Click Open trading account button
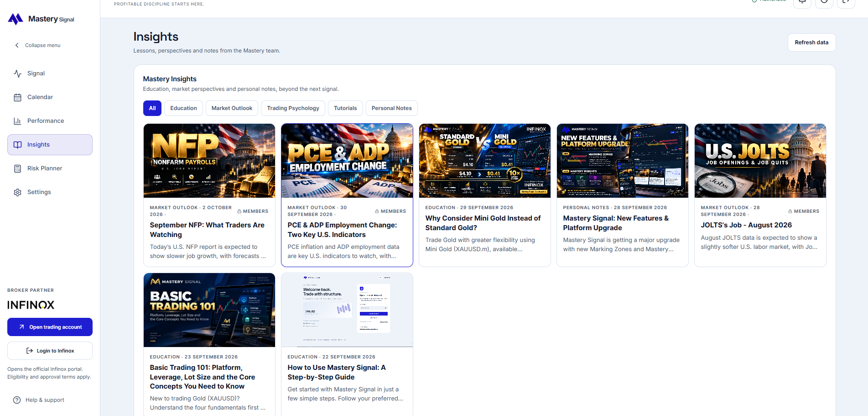 pyautogui.click(x=50, y=327)
